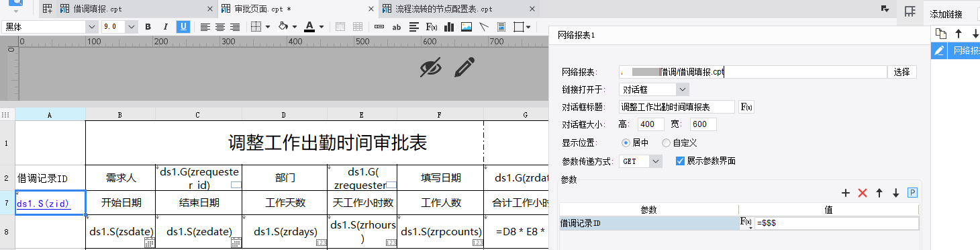Open tab list dropdown arrow
Image resolution: width=980 pixels, height=250 pixels.
(885, 9)
